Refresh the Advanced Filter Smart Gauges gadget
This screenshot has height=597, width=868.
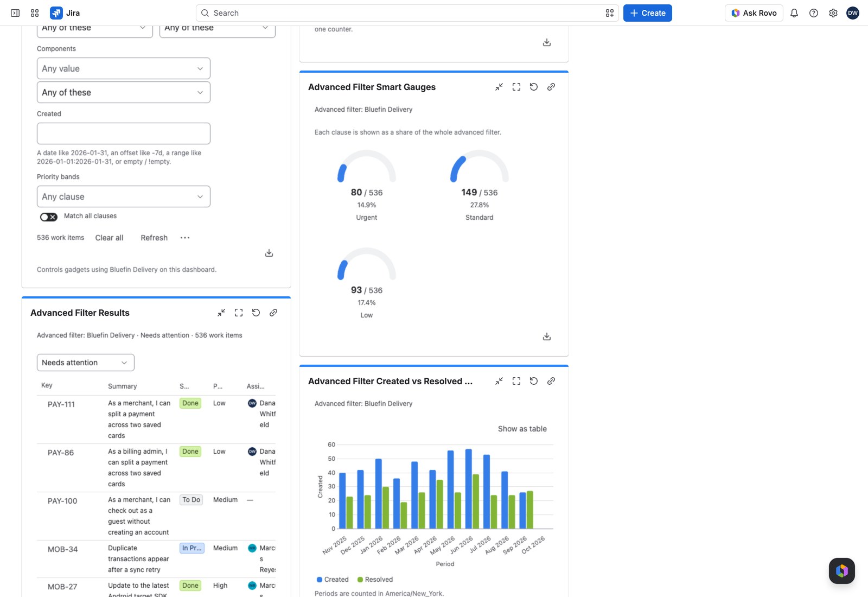(534, 87)
